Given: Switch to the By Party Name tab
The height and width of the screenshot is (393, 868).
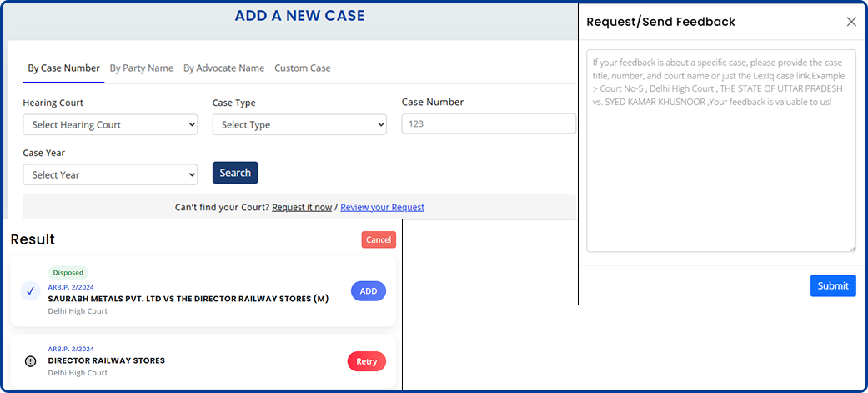Looking at the screenshot, I should pyautogui.click(x=142, y=68).
